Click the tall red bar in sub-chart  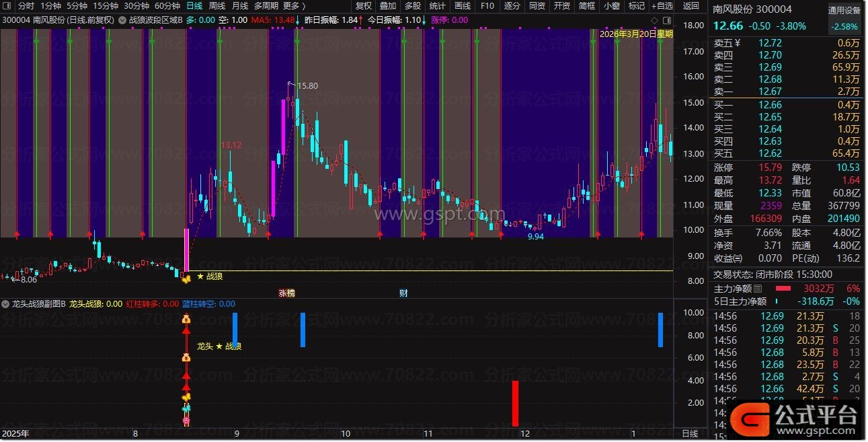coord(516,403)
